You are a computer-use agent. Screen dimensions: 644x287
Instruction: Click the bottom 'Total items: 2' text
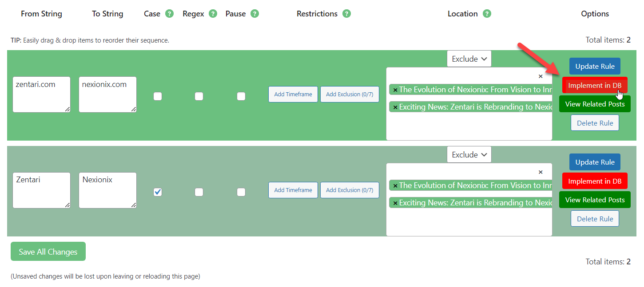pos(608,262)
